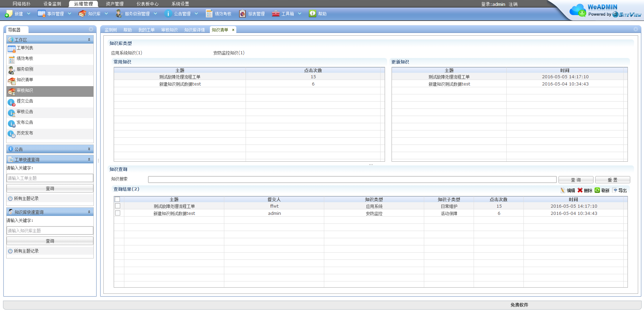This screenshot has height=312, width=644.
Task: Check the 测试故障处理流程工单 result row checkbox
Action: click(x=118, y=206)
